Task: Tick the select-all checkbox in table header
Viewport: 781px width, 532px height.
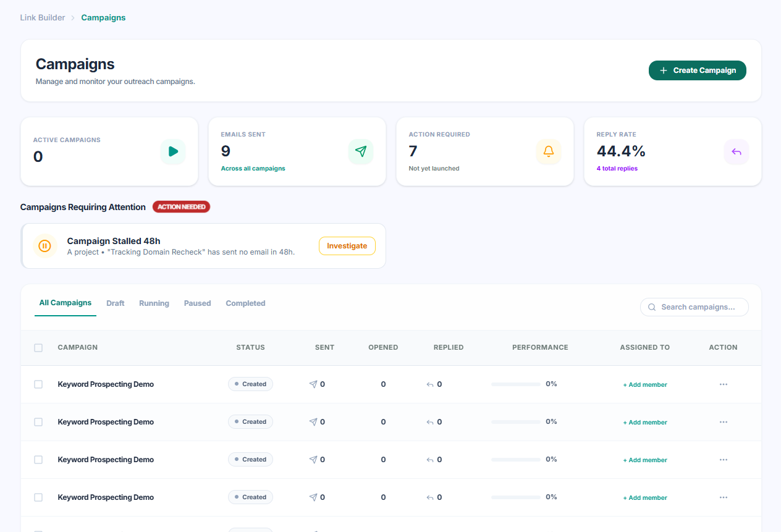Action: coord(38,348)
